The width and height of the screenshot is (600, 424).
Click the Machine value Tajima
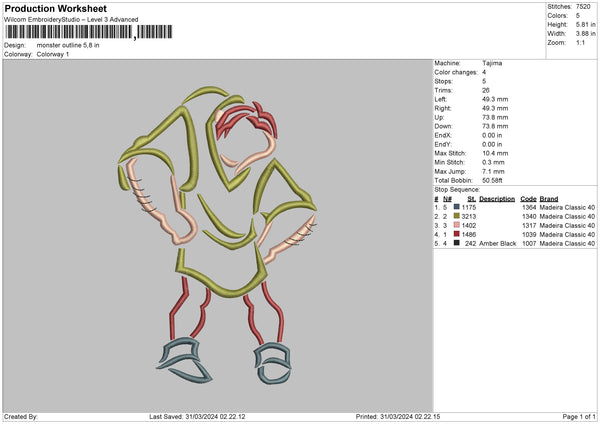[x=491, y=63]
